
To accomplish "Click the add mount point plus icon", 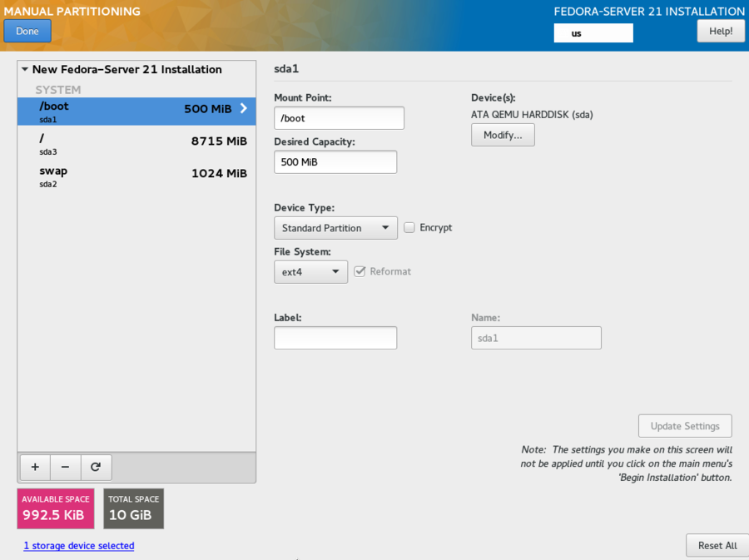I will pos(34,467).
